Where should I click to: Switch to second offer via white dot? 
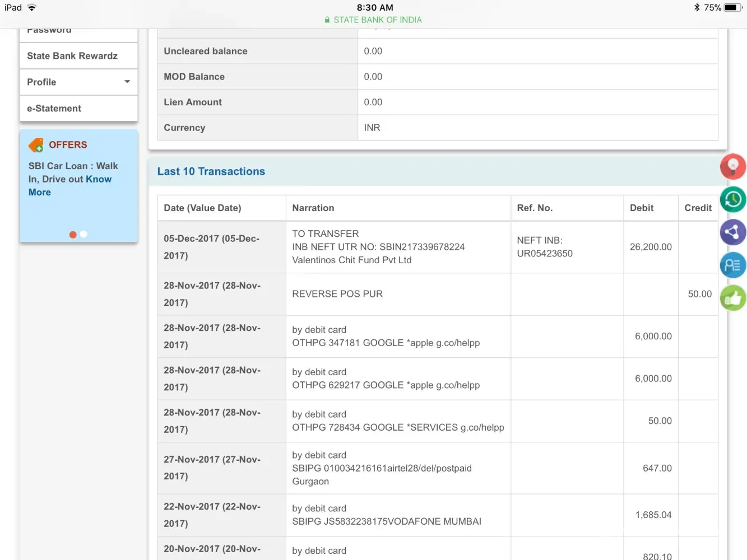tap(83, 235)
